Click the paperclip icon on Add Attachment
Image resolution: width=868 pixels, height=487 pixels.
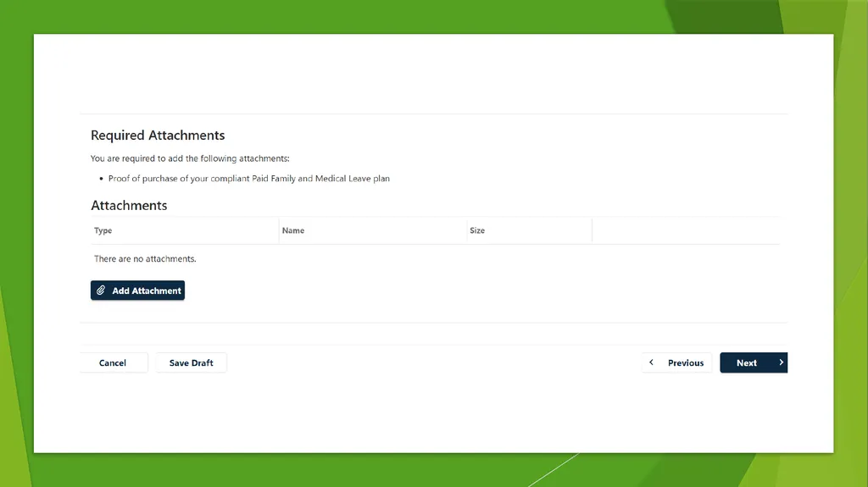click(101, 291)
